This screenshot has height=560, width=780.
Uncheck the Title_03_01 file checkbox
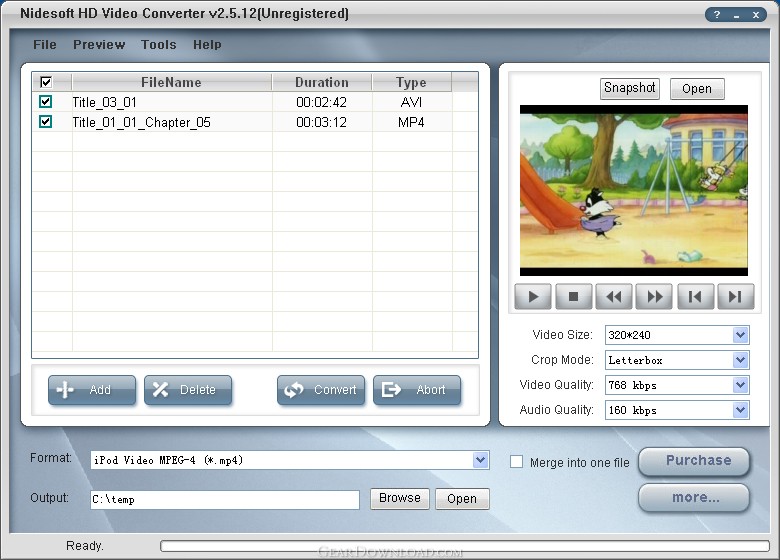[45, 102]
